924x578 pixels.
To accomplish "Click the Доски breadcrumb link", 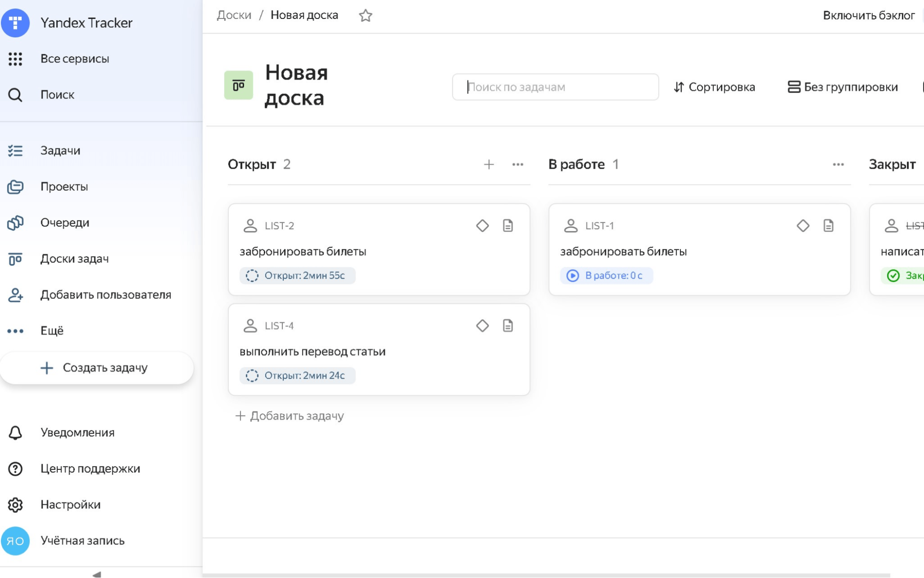I will (234, 15).
